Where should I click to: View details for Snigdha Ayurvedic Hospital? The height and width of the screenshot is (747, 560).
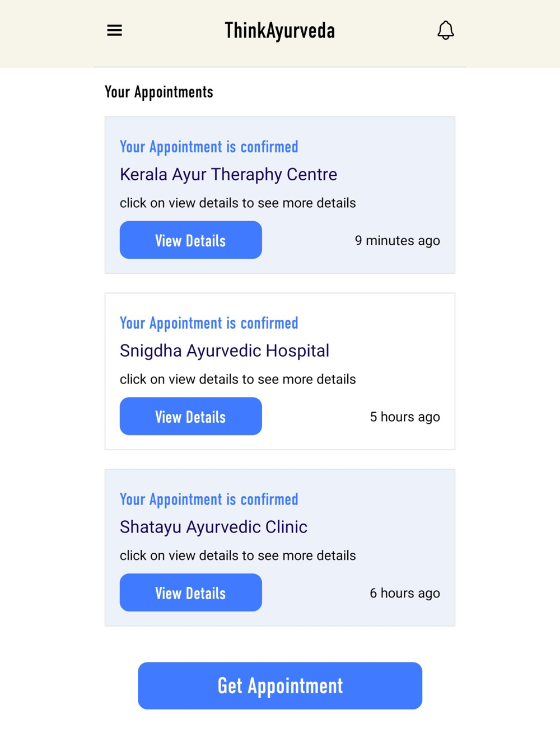pos(190,417)
